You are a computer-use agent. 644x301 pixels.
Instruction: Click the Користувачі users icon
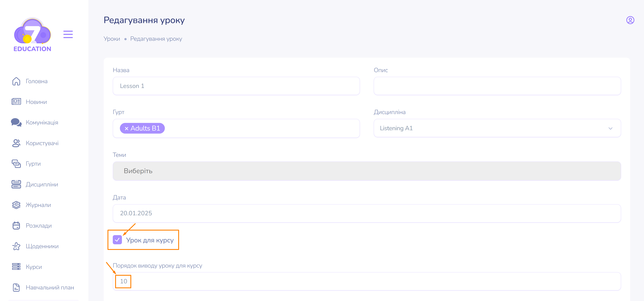pyautogui.click(x=16, y=143)
